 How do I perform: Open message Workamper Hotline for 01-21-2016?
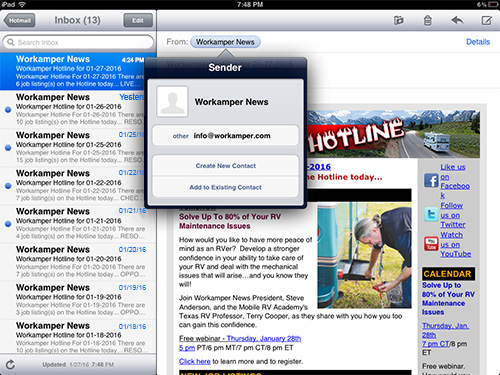click(78, 223)
